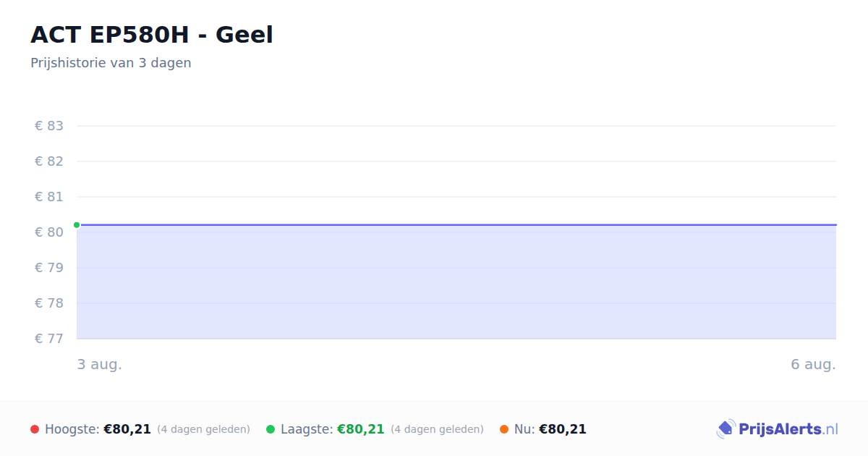The height and width of the screenshot is (456, 868).
Task: Click the Hoogste price value €80,21
Action: point(127,429)
